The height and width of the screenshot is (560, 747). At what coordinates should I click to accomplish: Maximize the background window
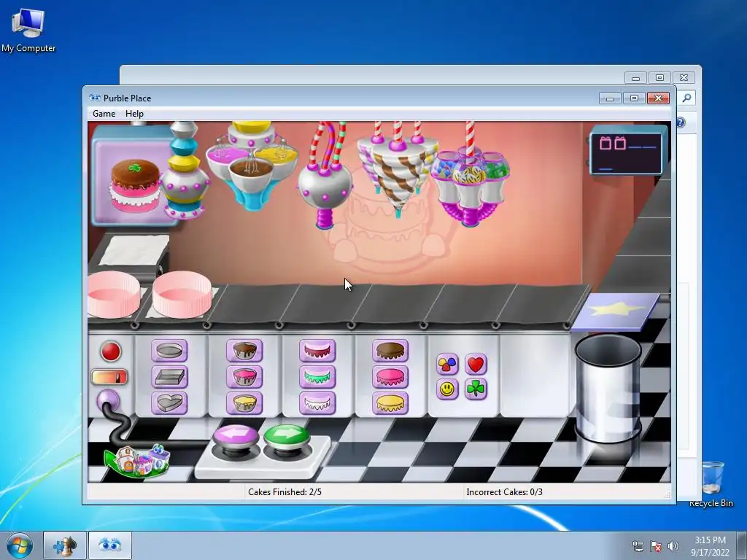point(659,77)
